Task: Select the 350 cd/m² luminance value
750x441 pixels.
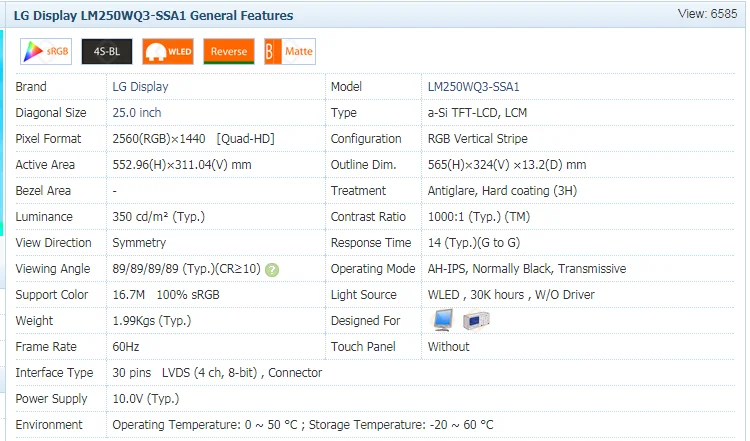Action: pyautogui.click(x=158, y=216)
